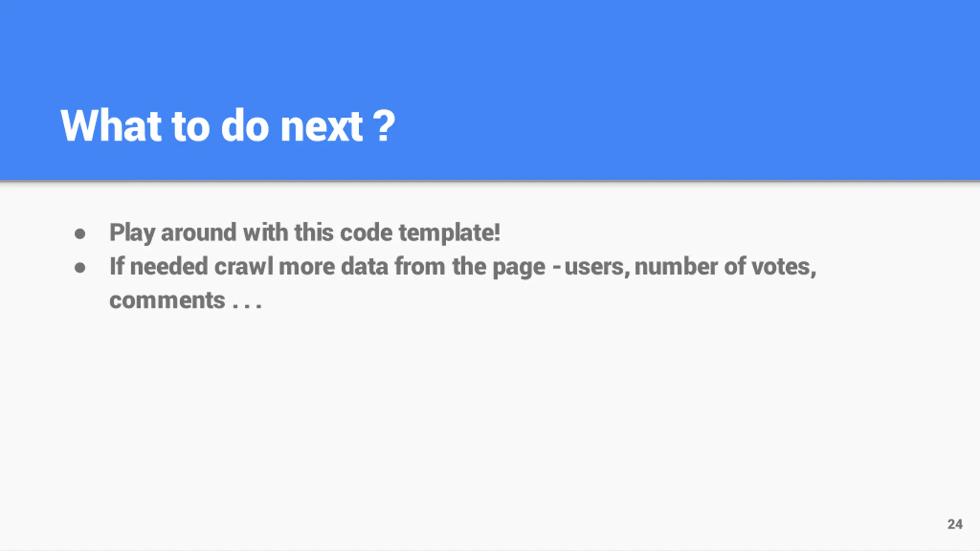Screen dimensions: 980x551
Task: Select the question mark in the title
Action: pyautogui.click(x=384, y=126)
